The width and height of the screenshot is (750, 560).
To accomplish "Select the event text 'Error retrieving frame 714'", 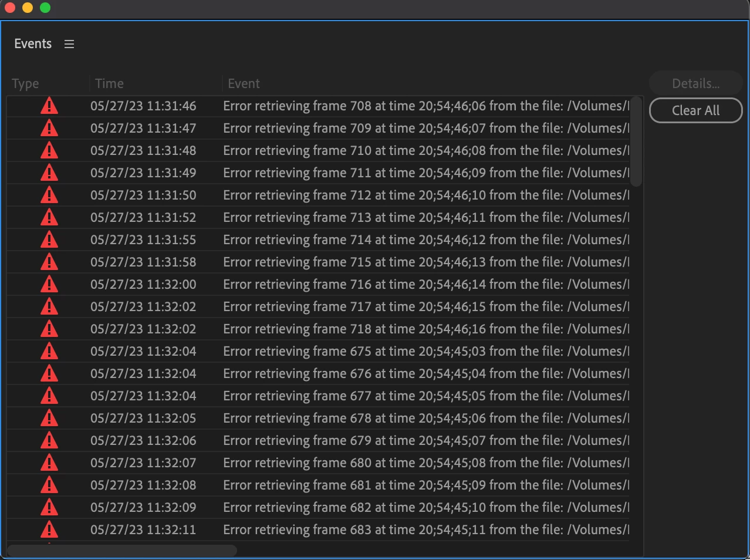I will pos(298,240).
